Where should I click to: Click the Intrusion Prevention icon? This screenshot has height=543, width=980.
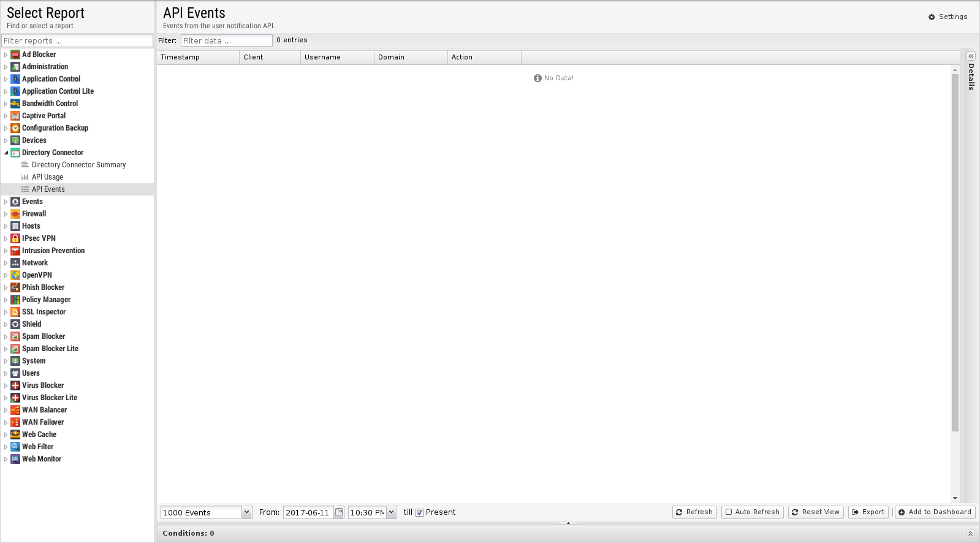pos(15,251)
